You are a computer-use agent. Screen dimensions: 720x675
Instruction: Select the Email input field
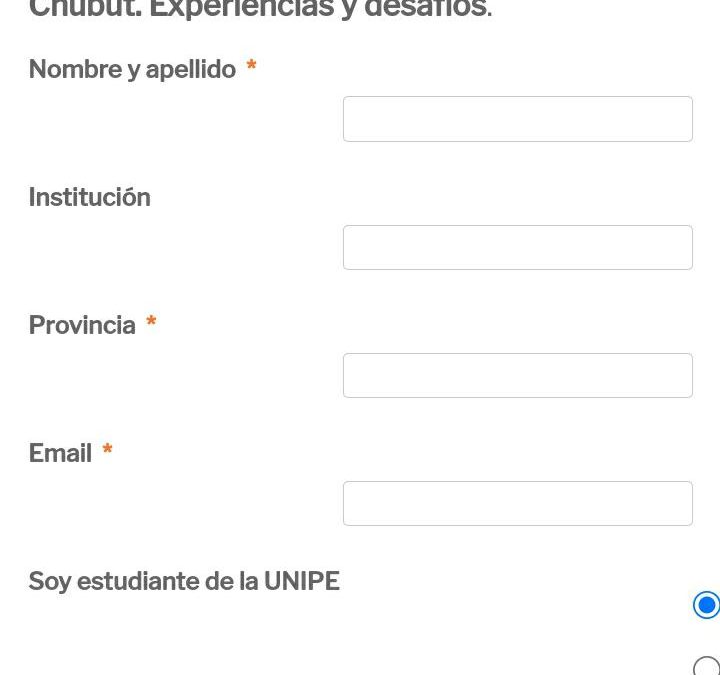tap(517, 503)
